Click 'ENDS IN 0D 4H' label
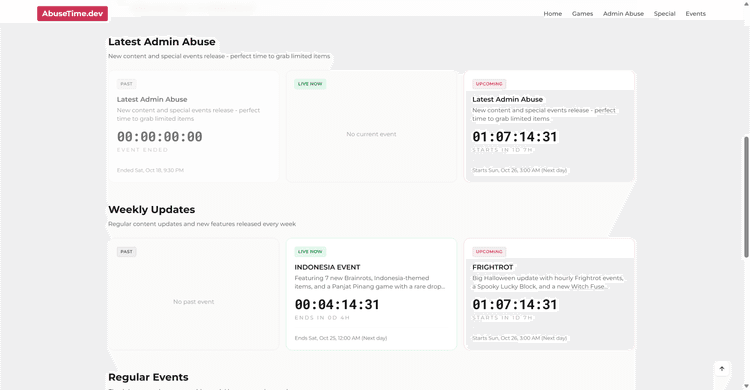Screen dimensions: 750x390 tap(322, 318)
